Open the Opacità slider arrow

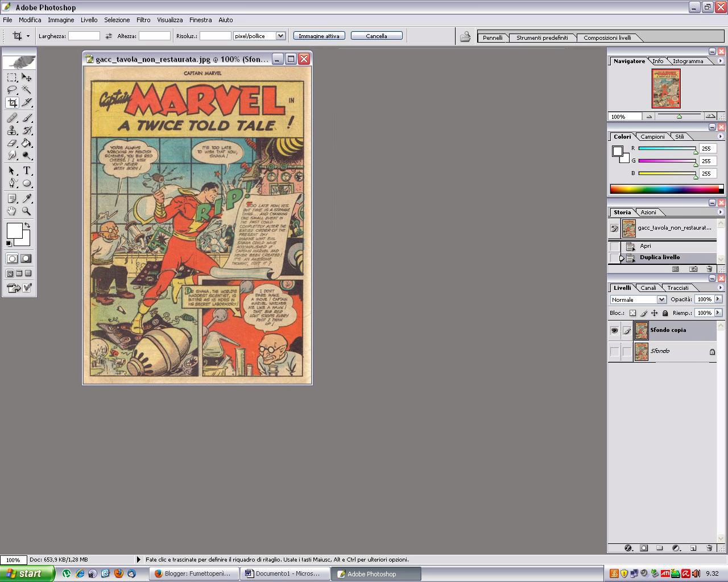718,299
